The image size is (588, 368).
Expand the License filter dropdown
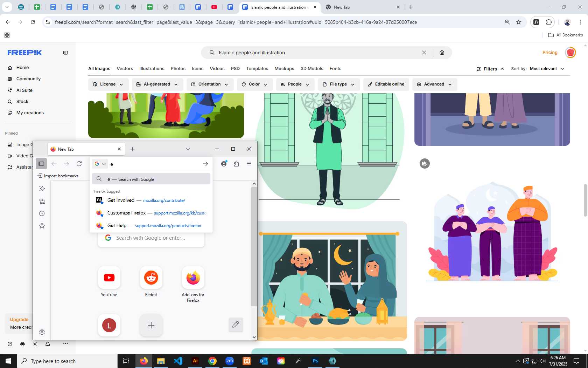108,84
